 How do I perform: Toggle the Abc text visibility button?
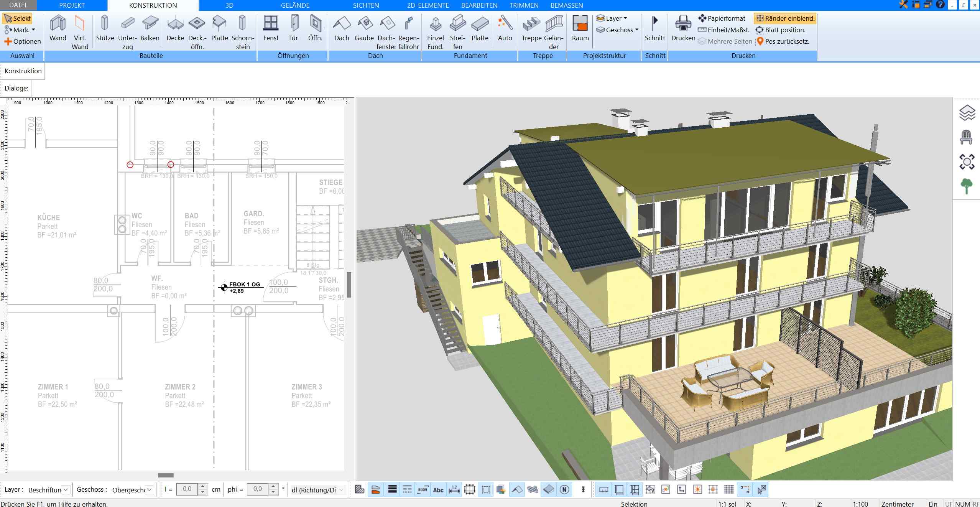(438, 490)
